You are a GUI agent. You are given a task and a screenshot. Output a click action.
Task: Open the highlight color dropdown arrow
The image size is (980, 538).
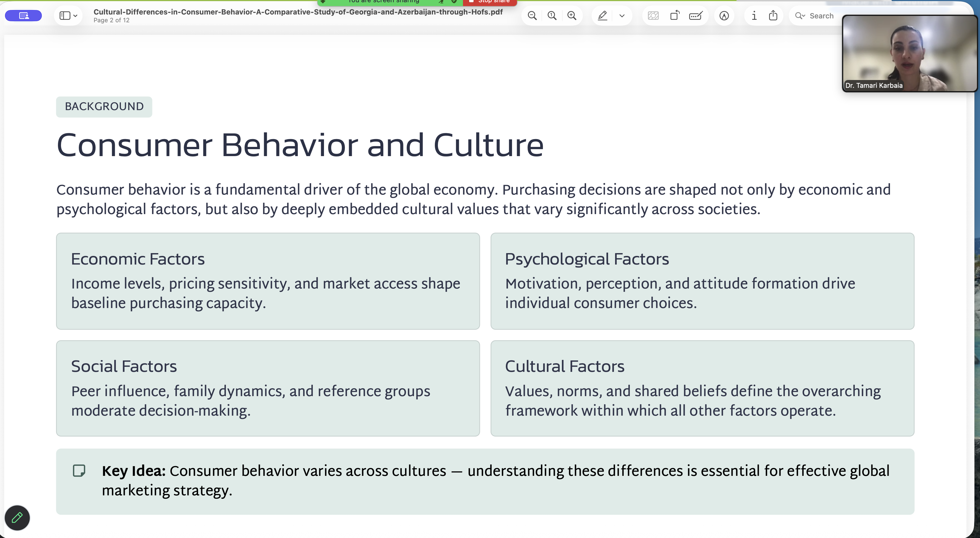coord(622,16)
